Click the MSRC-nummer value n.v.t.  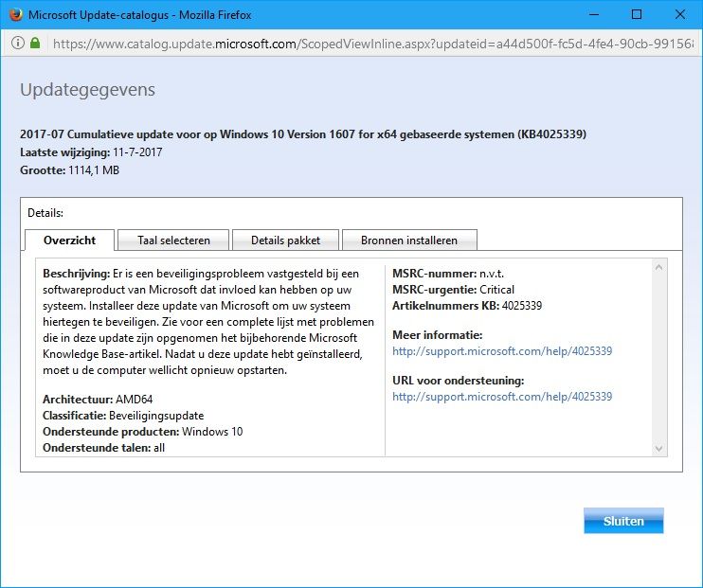pyautogui.click(x=492, y=273)
